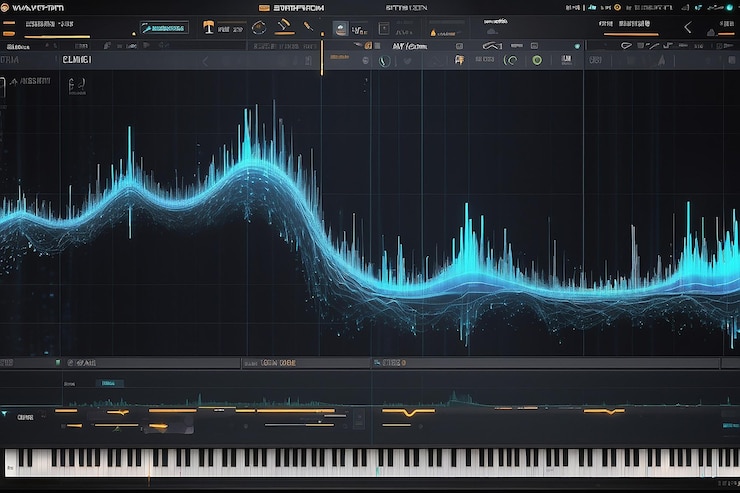Click the cyan wrench settings button
The width and height of the screenshot is (740, 493).
(x=164, y=28)
